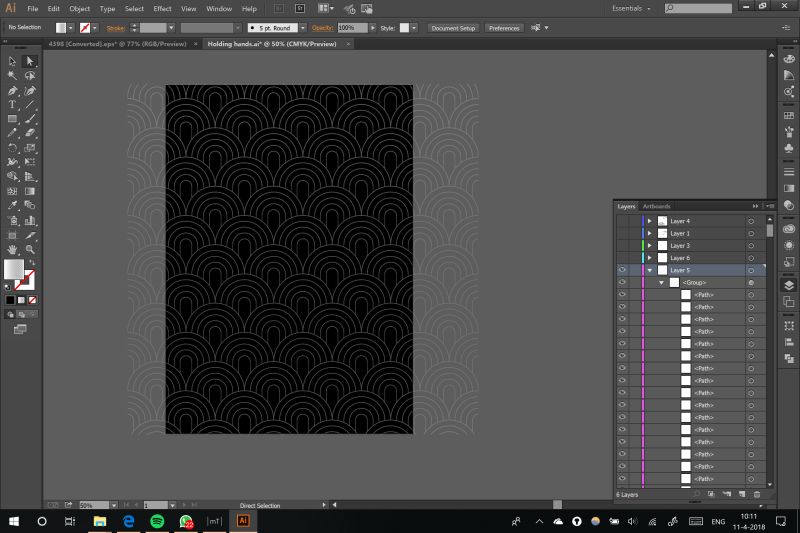This screenshot has height=533, width=800.
Task: Select the Gradient tool
Action: coord(30,191)
